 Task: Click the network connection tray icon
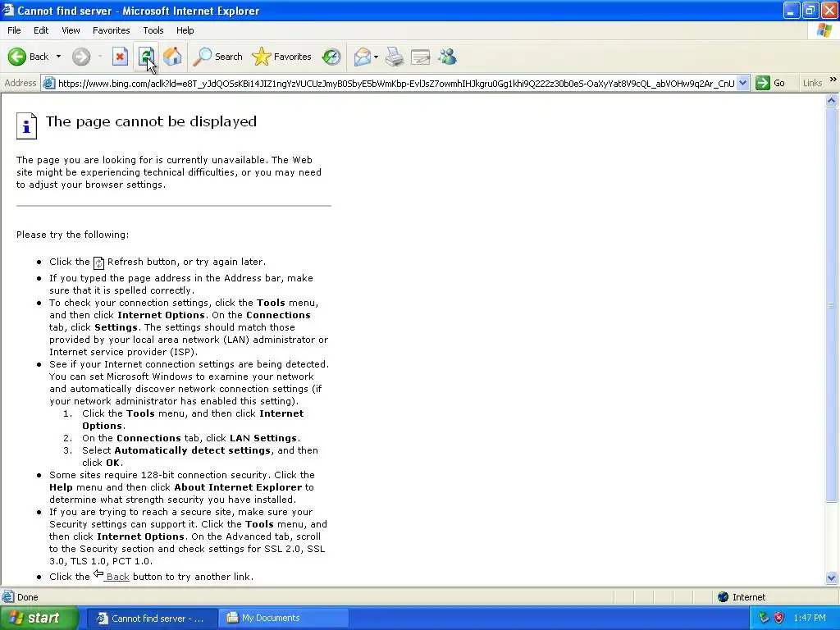[x=764, y=618]
